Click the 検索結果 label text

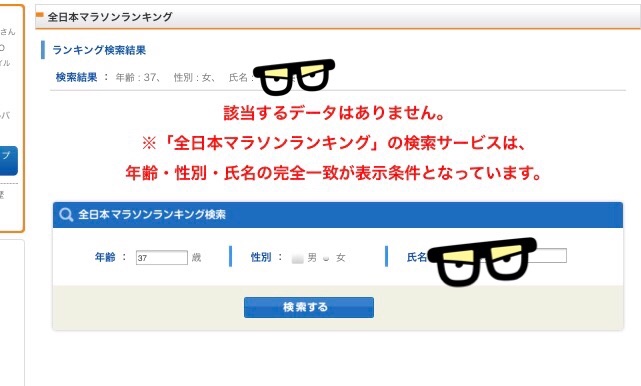(76, 77)
